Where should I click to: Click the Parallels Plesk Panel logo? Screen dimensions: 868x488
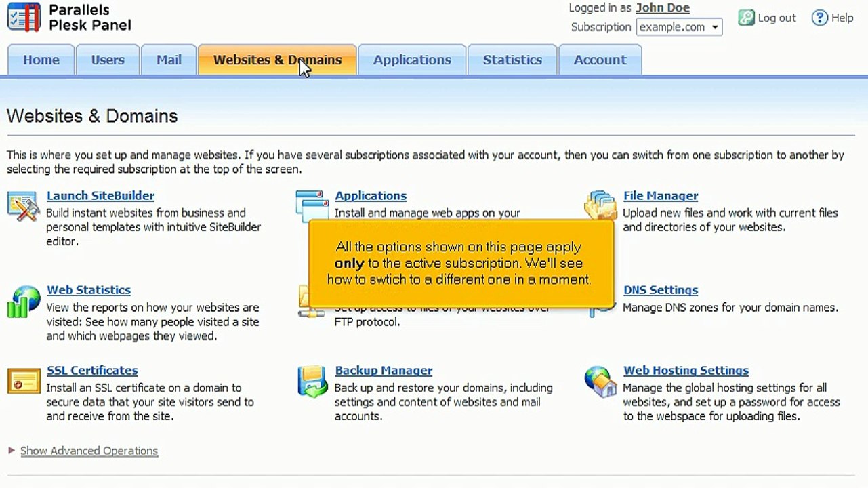69,18
